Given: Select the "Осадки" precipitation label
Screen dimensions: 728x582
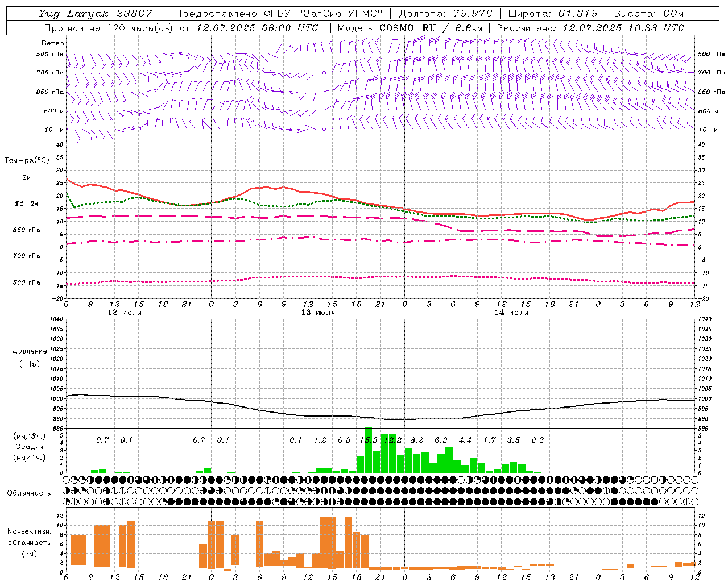Looking at the screenshot, I should 28,447.
